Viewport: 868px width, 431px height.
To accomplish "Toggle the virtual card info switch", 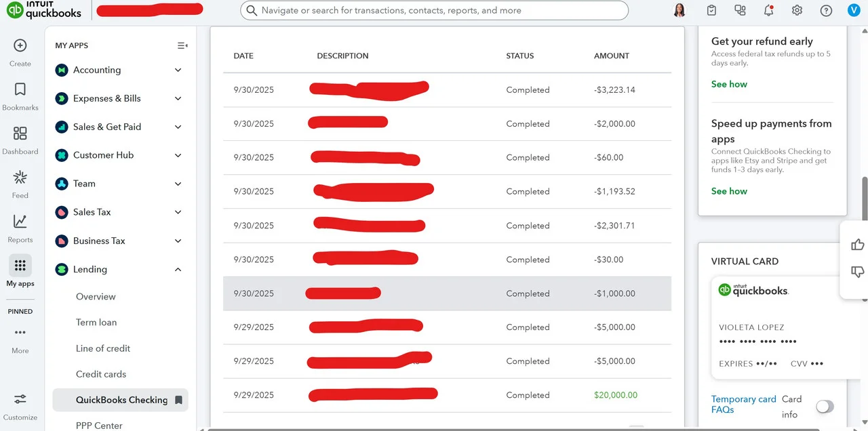I will pyautogui.click(x=825, y=407).
